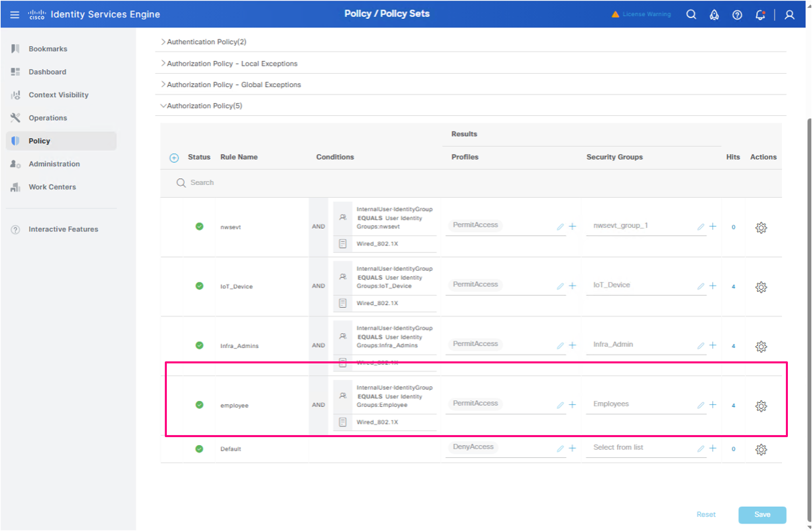
Task: Click Wired_802.1X condition in employee rule
Action: click(377, 422)
